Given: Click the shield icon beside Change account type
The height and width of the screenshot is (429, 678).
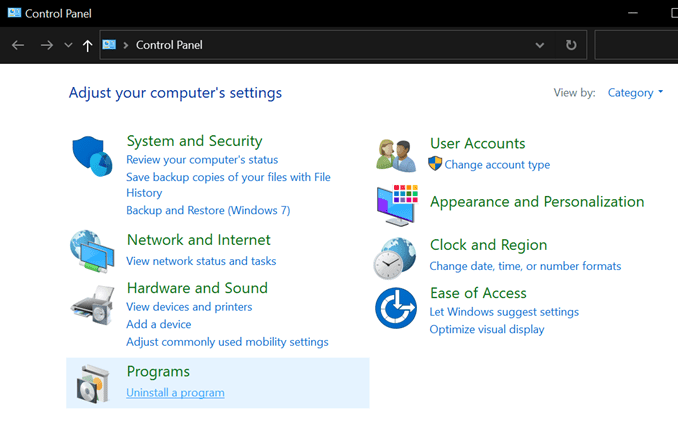Looking at the screenshot, I should (x=435, y=163).
